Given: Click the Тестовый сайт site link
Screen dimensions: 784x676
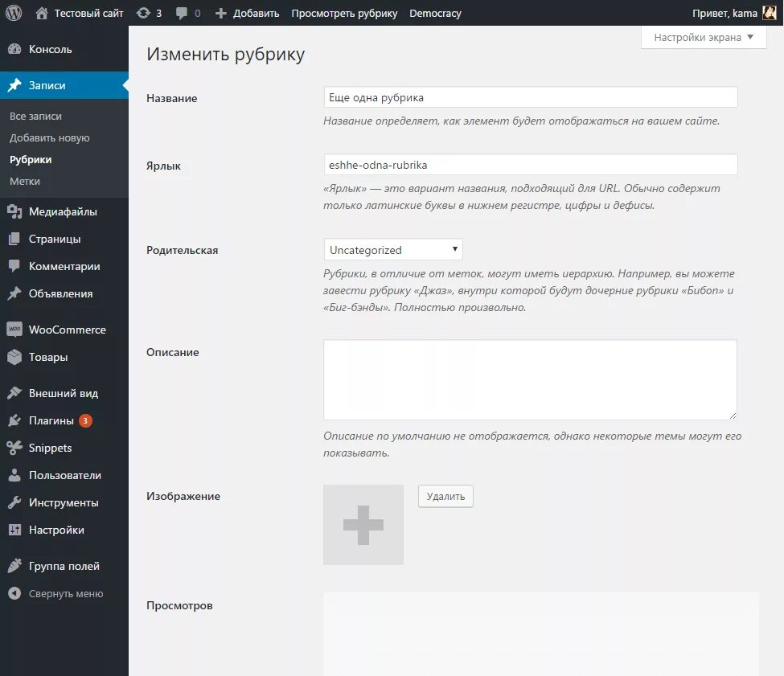Looking at the screenshot, I should [88, 14].
